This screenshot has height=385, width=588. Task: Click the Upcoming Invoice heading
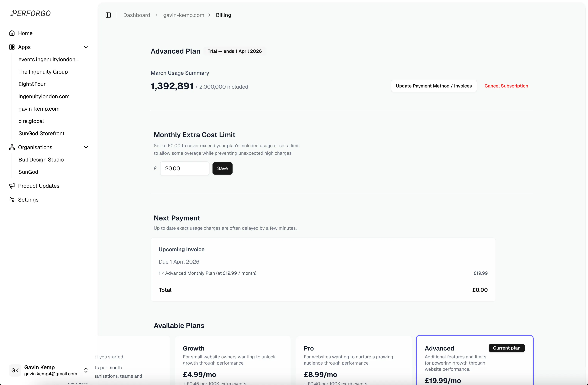coord(182,249)
